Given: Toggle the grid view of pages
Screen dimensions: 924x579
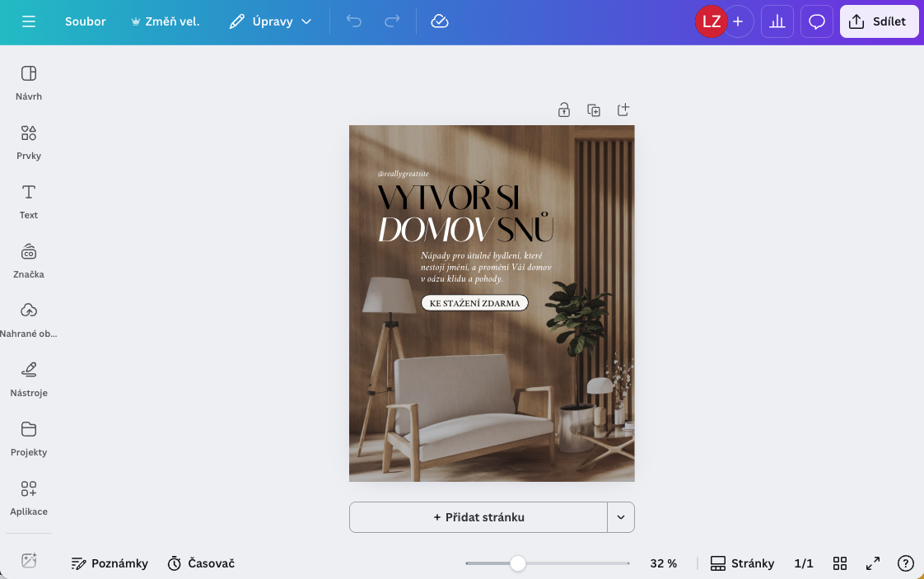Looking at the screenshot, I should 840,563.
